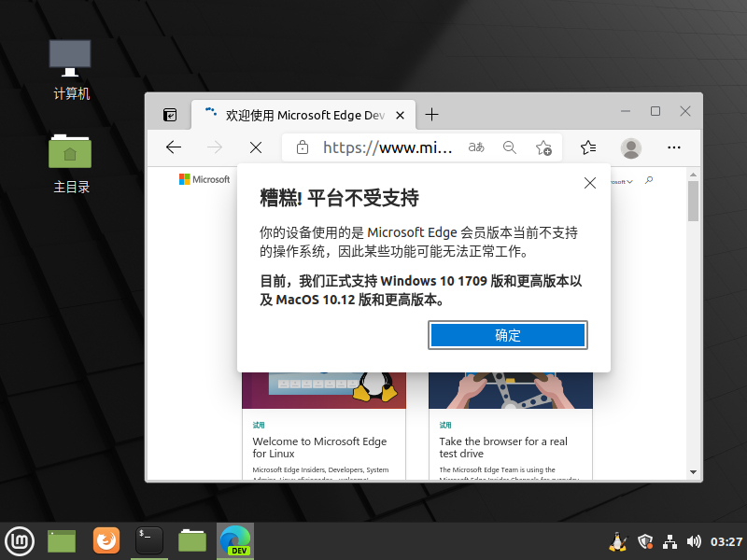The width and height of the screenshot is (747, 560).
Task: Open the update manager shield tray icon
Action: [x=645, y=541]
